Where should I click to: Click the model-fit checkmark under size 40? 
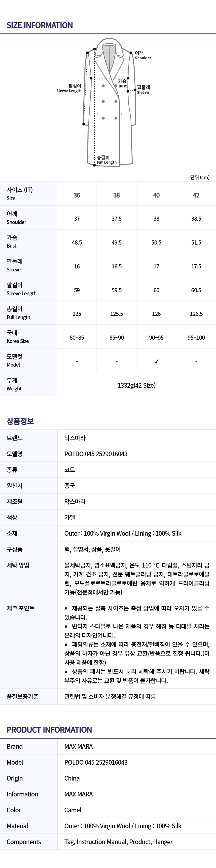(x=156, y=362)
